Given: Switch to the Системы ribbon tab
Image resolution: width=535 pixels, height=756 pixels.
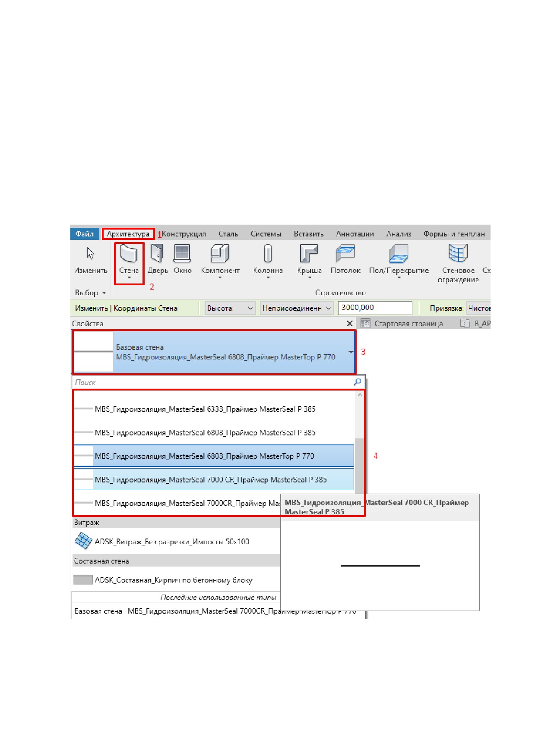Looking at the screenshot, I should [266, 234].
